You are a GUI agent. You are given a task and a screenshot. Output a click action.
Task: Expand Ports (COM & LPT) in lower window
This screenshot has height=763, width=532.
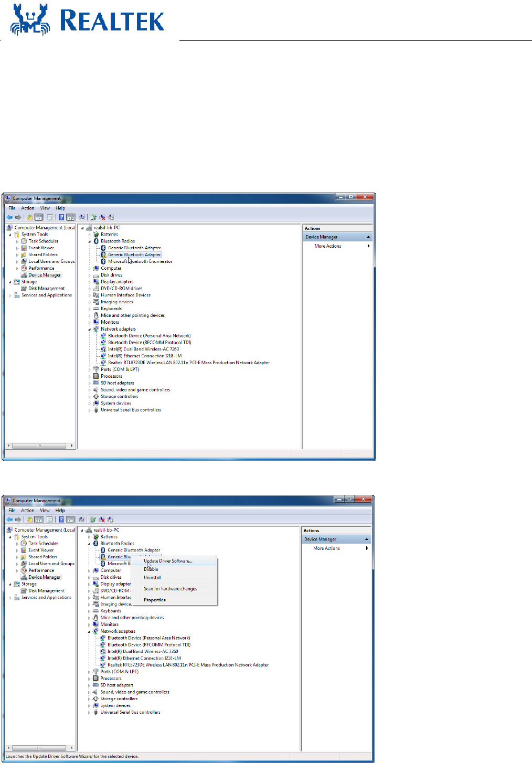[89, 672]
